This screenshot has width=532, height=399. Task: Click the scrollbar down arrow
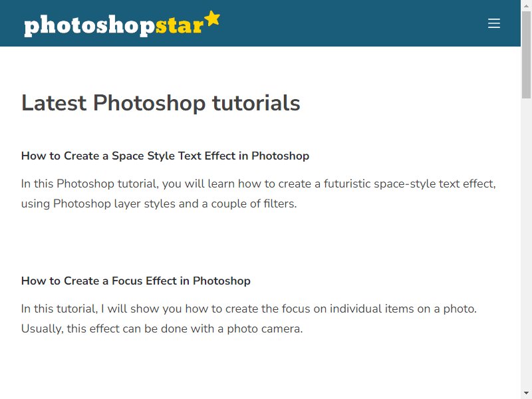[x=526, y=394]
